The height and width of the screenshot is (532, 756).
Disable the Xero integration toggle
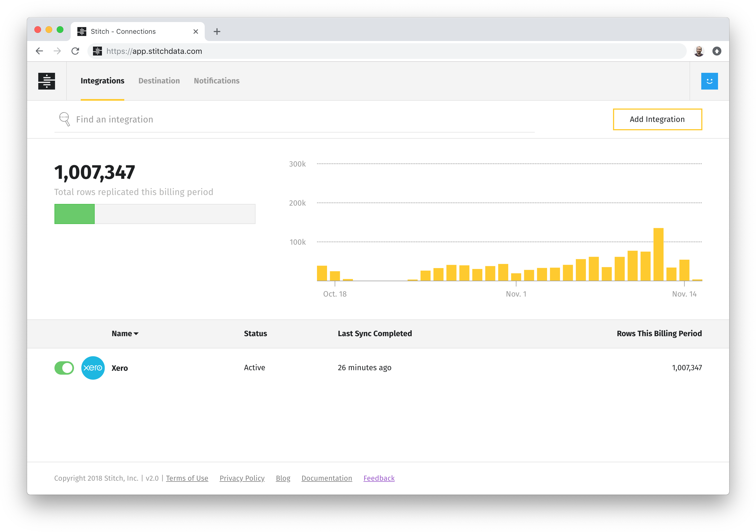click(64, 368)
